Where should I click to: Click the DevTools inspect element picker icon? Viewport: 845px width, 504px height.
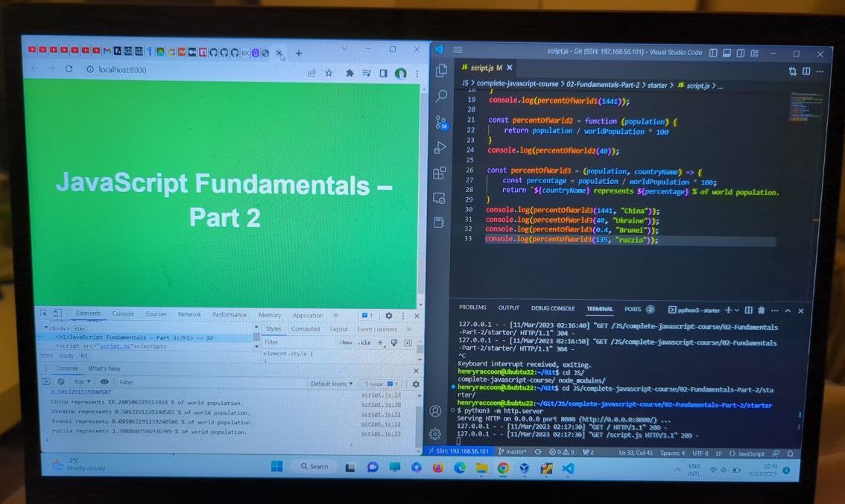tap(44, 313)
